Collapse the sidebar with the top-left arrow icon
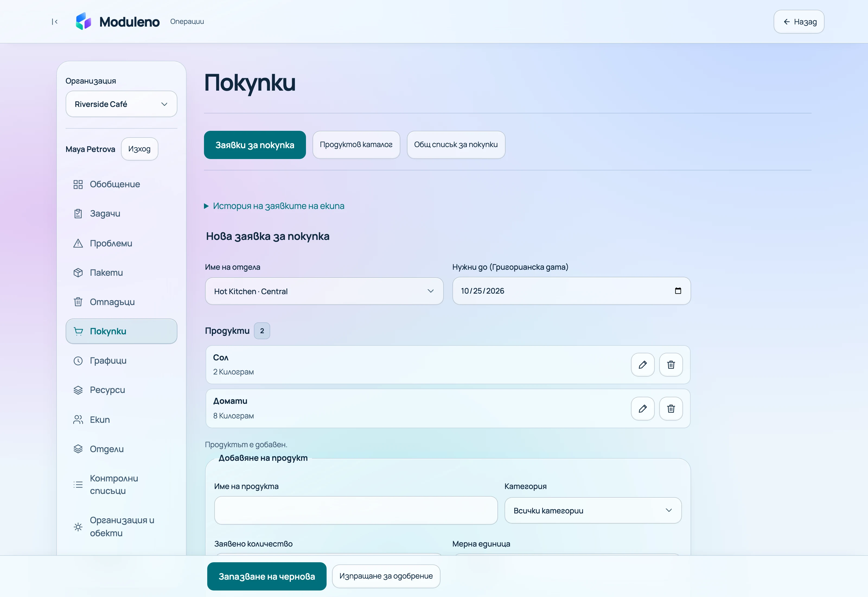 [x=55, y=22]
